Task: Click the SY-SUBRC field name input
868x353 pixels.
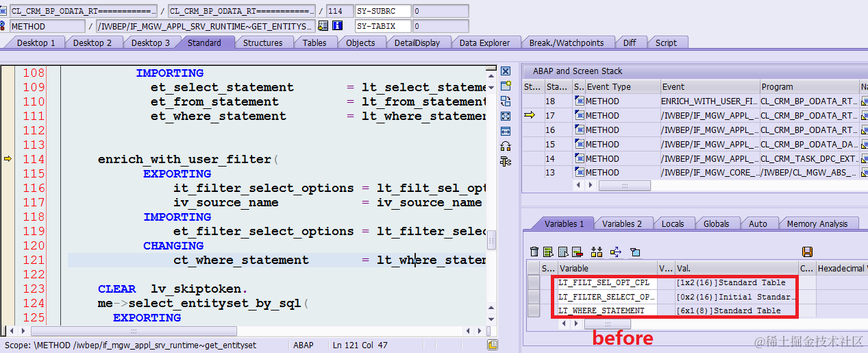Action: tap(383, 11)
